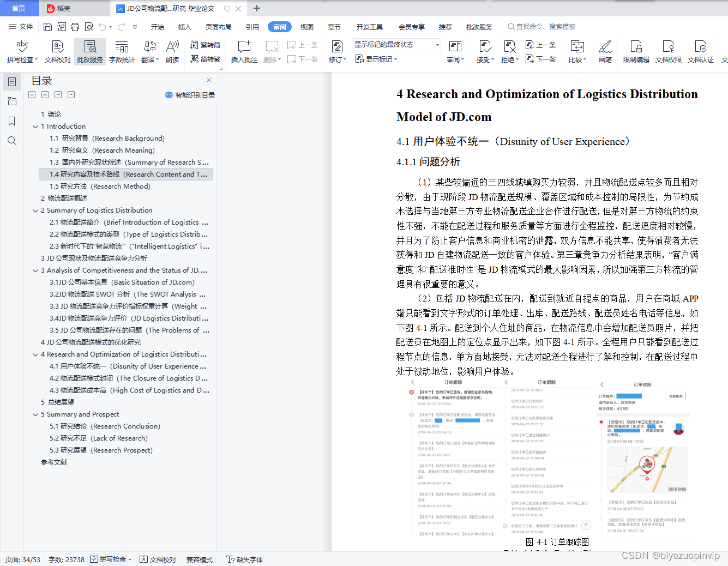728x566 pixels.
Task: Click the save icon in quick toolbar
Action: 47,27
